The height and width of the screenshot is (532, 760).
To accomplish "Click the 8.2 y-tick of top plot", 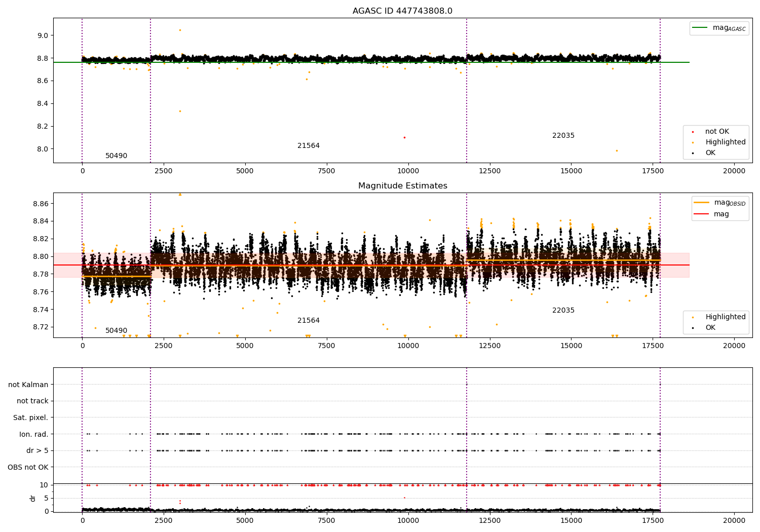I will click(42, 127).
